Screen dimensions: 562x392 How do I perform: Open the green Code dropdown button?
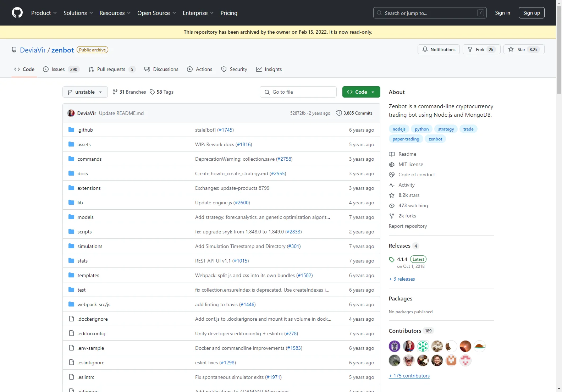tap(361, 92)
